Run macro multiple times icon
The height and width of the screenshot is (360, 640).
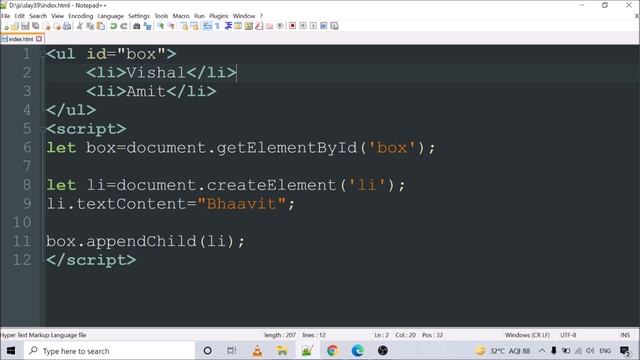[324, 26]
